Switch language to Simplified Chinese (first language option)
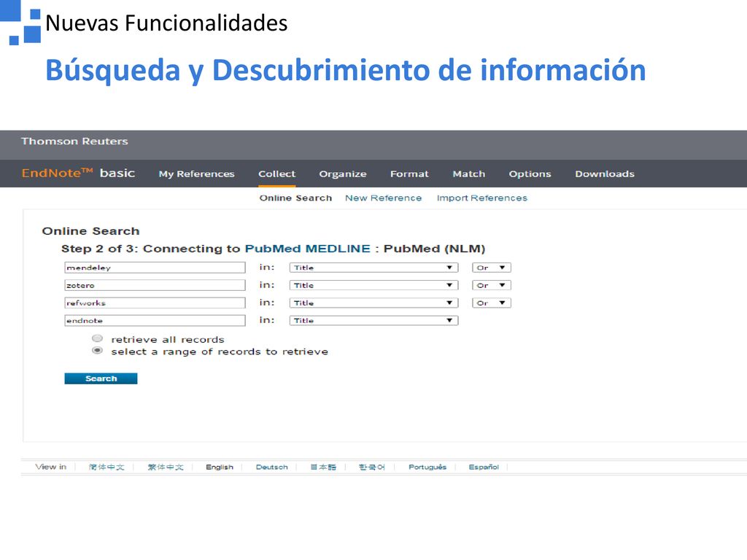 (107, 467)
